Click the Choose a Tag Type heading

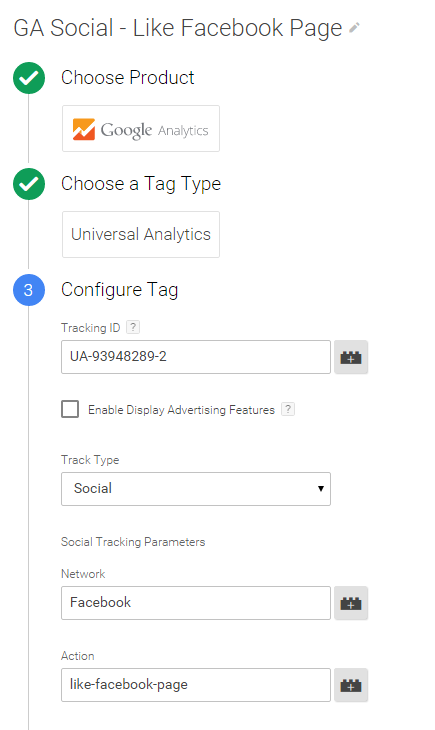pyautogui.click(x=141, y=184)
